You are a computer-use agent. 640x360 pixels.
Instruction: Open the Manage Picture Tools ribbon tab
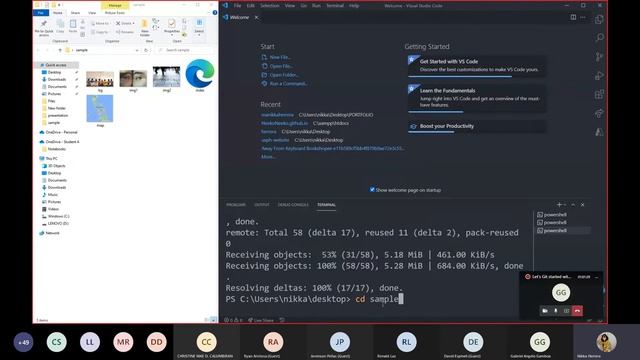coord(115,5)
